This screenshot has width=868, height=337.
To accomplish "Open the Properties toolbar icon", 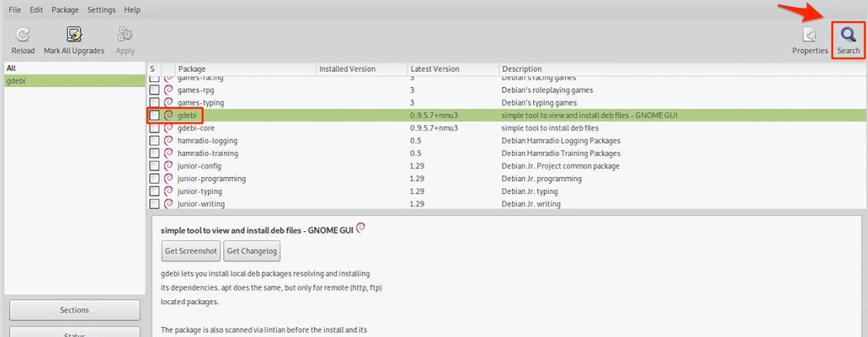I will (x=810, y=35).
